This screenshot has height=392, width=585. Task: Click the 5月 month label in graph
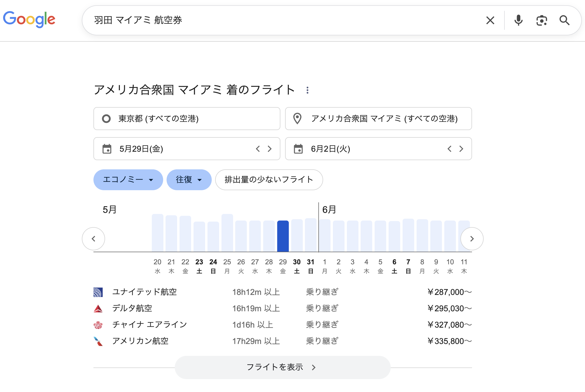[110, 210]
